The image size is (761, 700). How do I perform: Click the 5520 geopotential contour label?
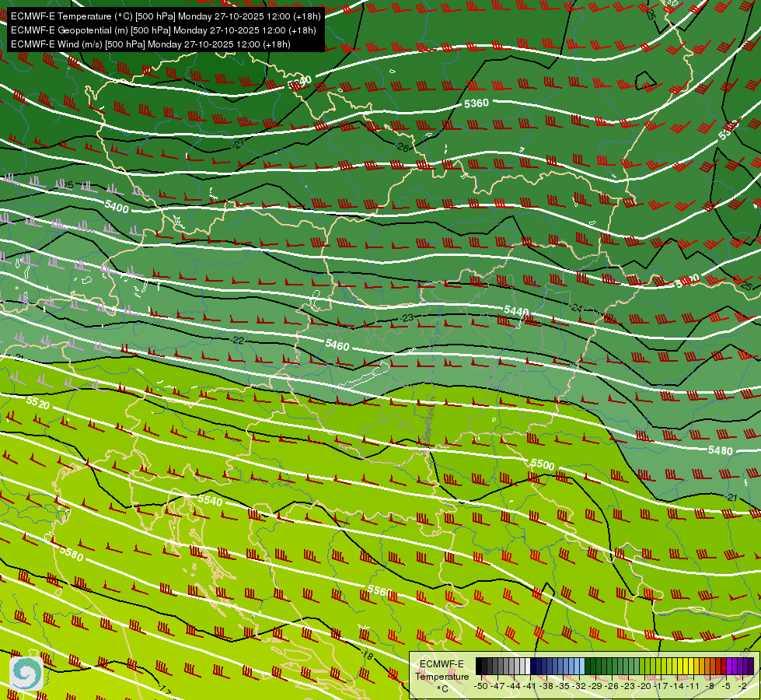(x=38, y=402)
